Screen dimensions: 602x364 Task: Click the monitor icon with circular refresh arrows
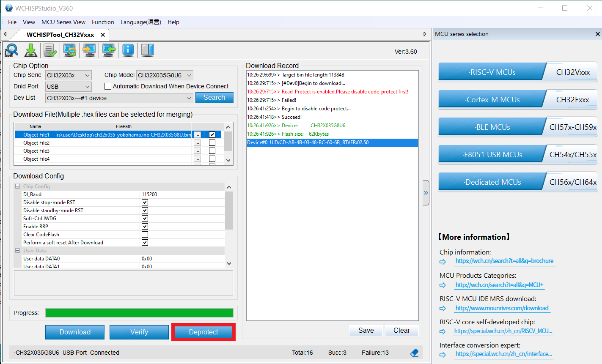click(x=70, y=50)
